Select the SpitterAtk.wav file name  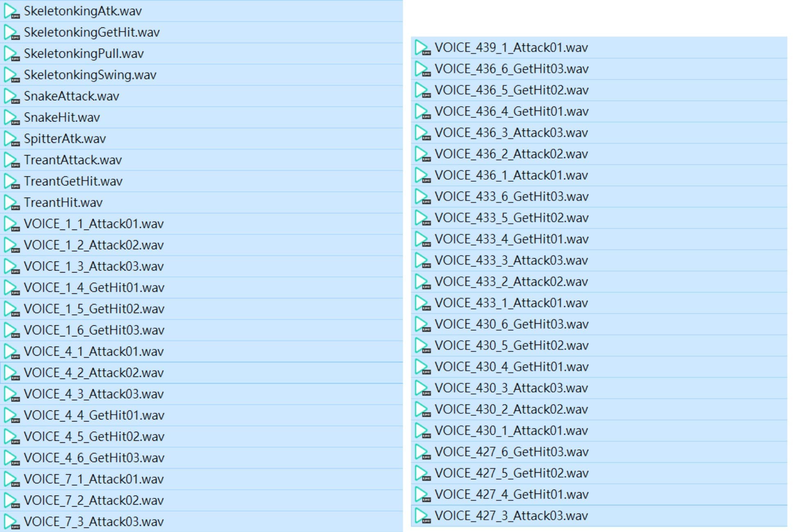pos(65,139)
